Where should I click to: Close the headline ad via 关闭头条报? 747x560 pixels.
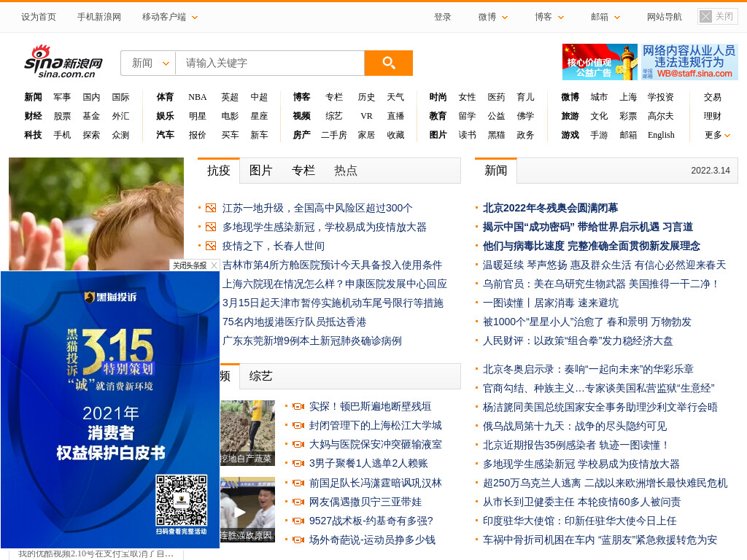[194, 265]
